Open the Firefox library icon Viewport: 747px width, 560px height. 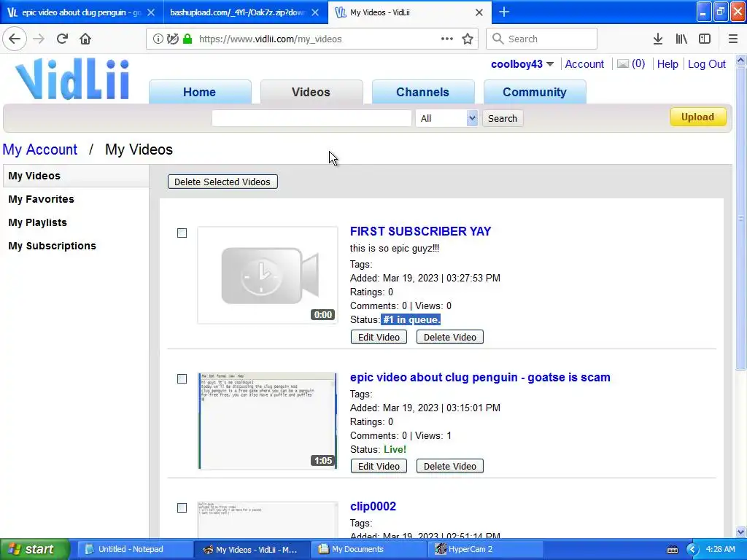(x=681, y=39)
